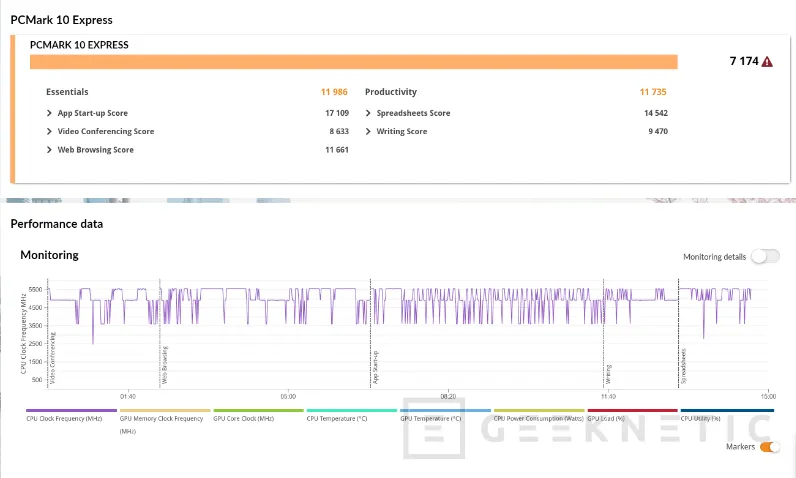Click the App Start-up marker line in chart

click(371, 335)
